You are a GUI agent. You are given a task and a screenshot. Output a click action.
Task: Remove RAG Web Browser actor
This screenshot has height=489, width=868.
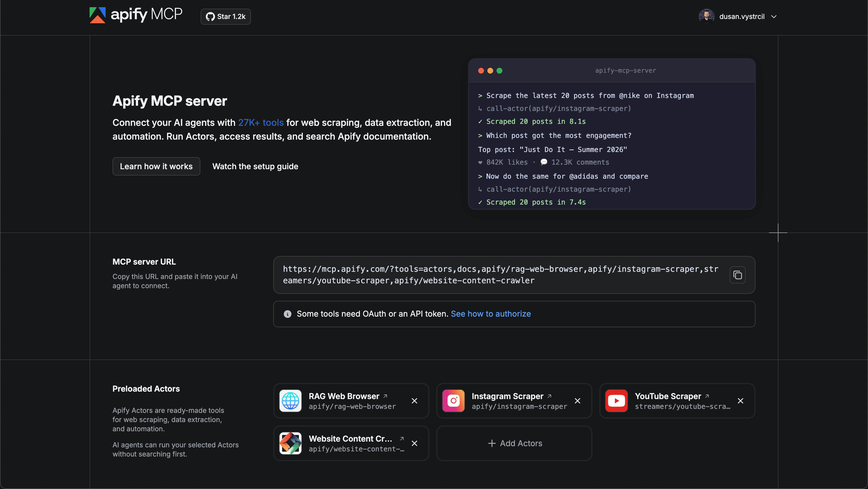coord(414,401)
